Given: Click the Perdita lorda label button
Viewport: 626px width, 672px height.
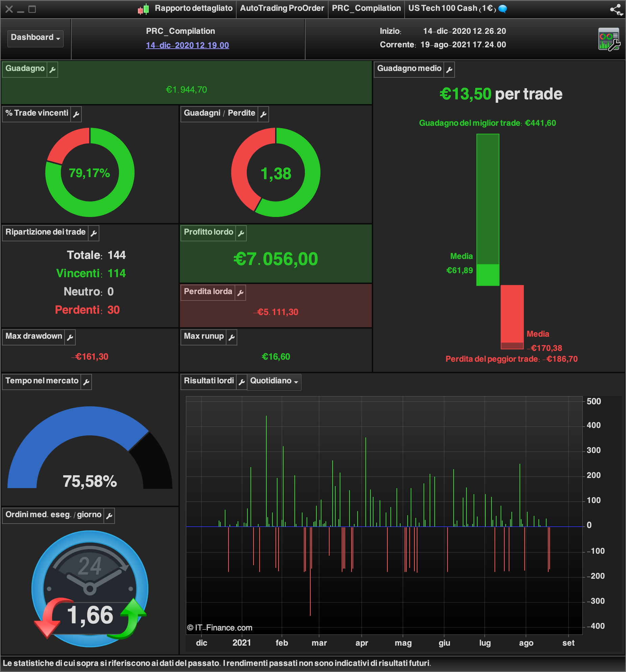Looking at the screenshot, I should pos(208,292).
